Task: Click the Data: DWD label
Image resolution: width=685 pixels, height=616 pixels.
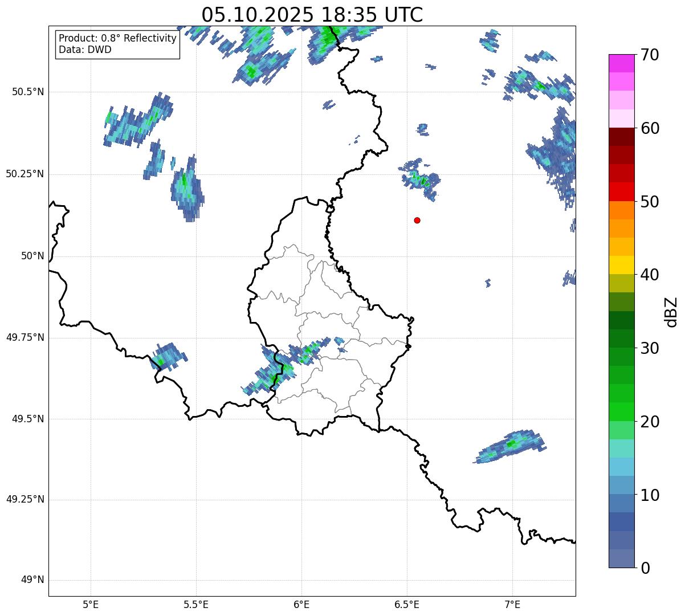Action: coord(85,50)
